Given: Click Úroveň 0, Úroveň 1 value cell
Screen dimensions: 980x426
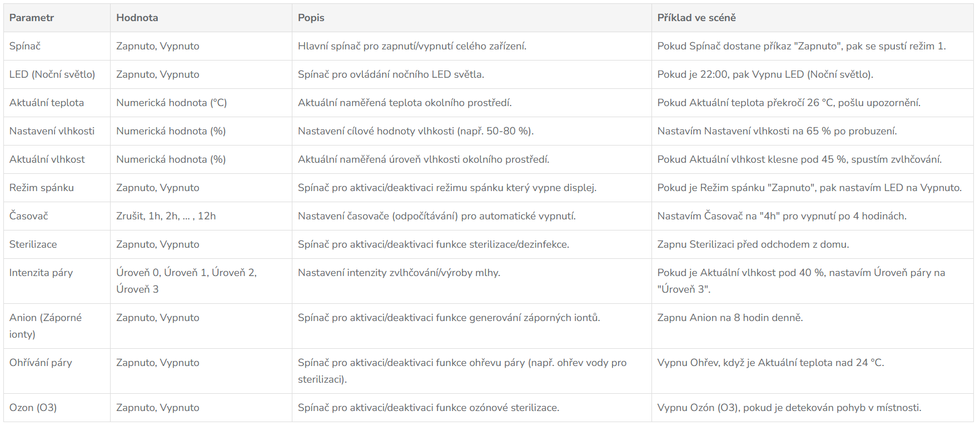Looking at the screenshot, I should (x=186, y=280).
